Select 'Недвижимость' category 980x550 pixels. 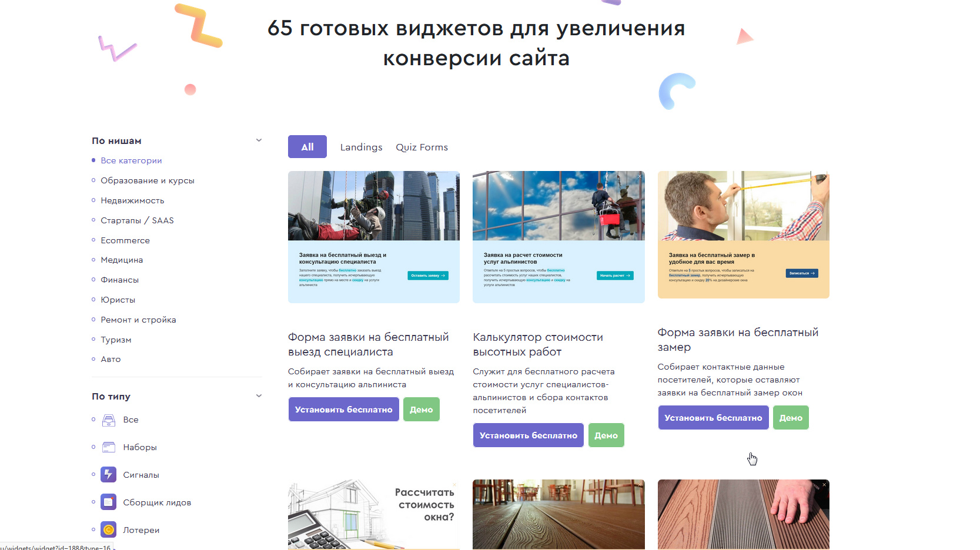click(132, 200)
